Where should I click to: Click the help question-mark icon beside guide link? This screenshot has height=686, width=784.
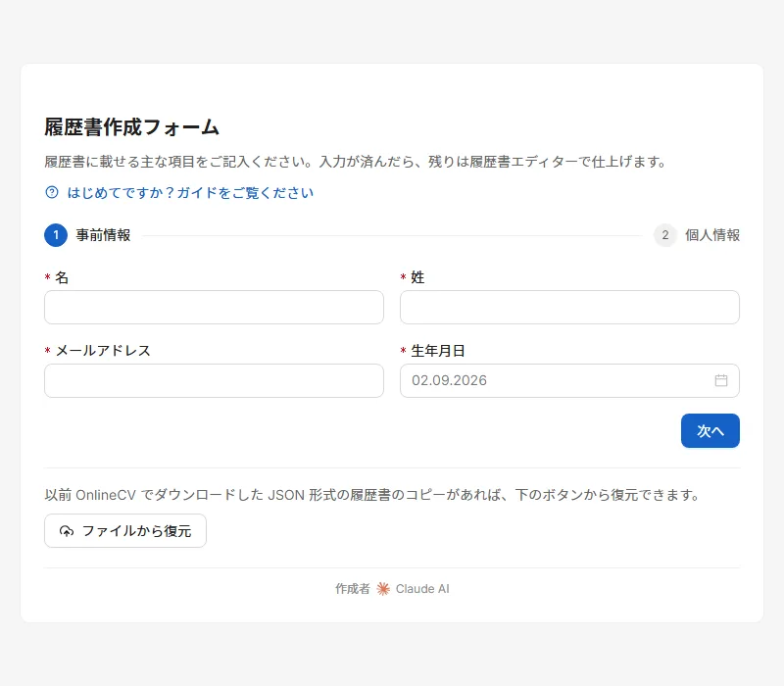(52, 192)
